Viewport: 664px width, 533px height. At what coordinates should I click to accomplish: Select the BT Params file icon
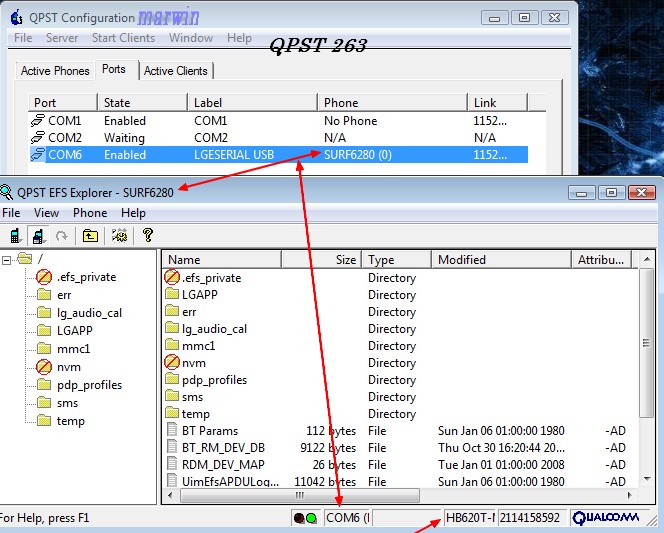click(172, 431)
